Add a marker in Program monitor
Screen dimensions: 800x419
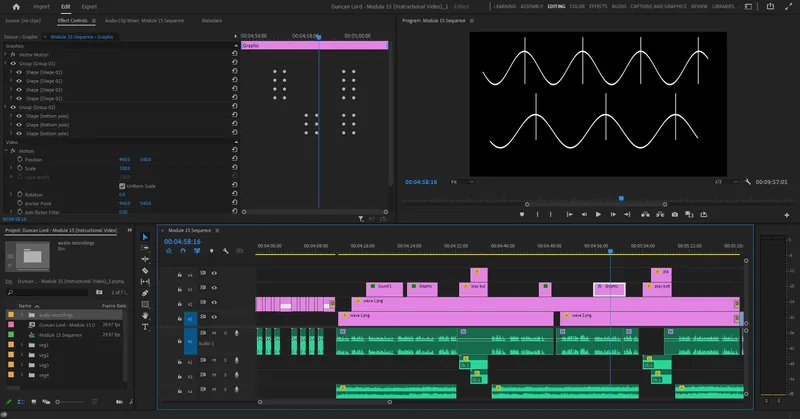pyautogui.click(x=521, y=215)
